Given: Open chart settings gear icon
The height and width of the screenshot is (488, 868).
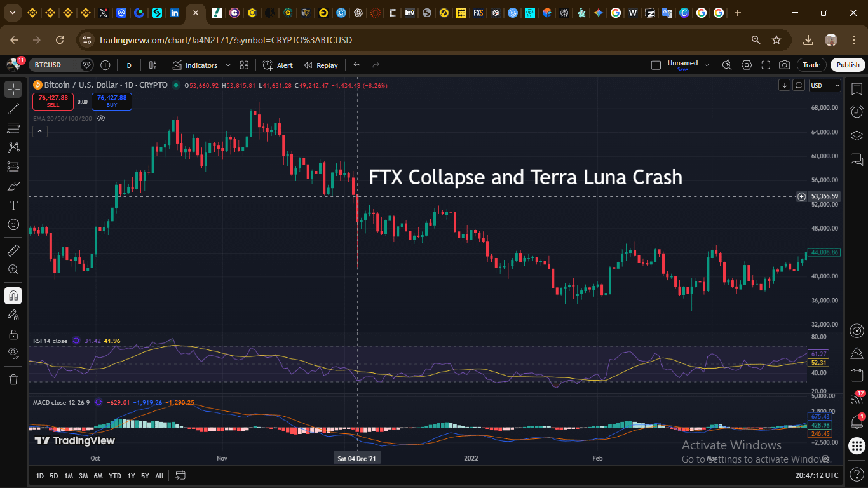Looking at the screenshot, I should tap(747, 65).
